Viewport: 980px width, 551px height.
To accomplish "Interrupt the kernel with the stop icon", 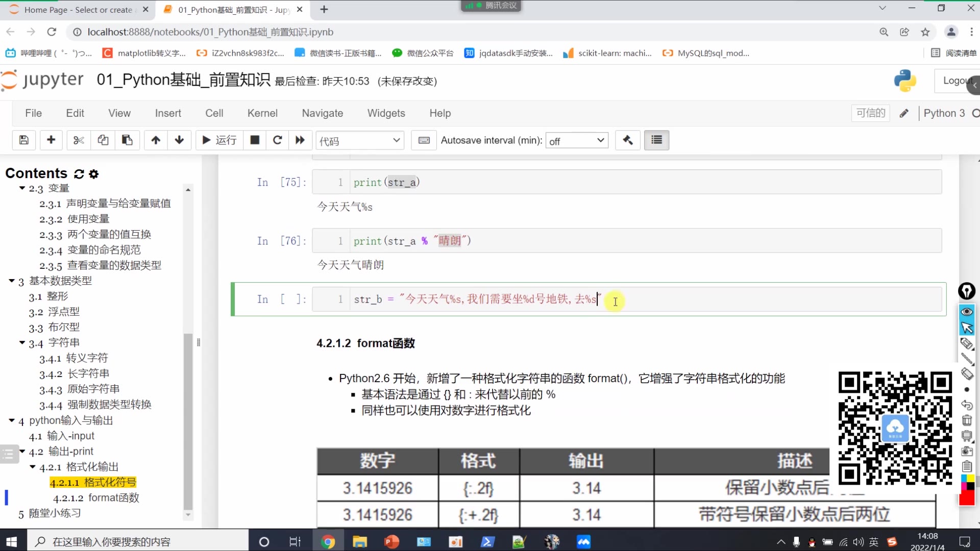I will [x=254, y=140].
